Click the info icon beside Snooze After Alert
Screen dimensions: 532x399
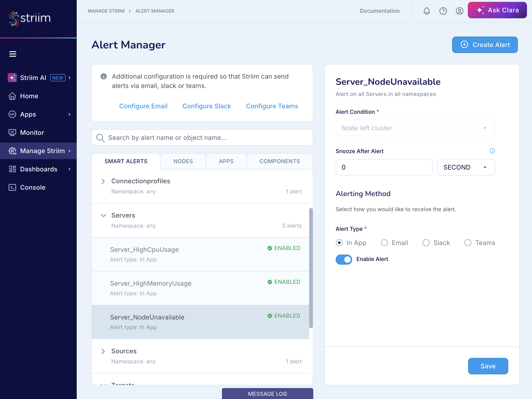492,151
